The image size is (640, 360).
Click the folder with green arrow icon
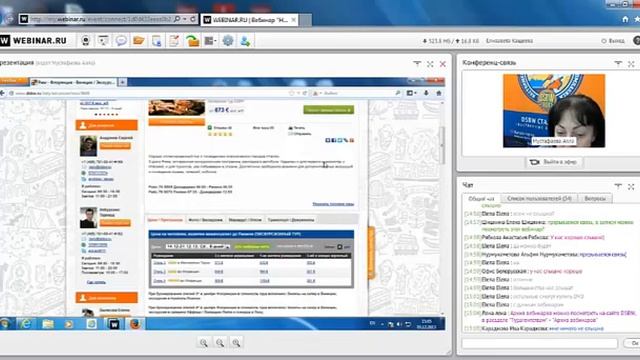[x=192, y=41]
